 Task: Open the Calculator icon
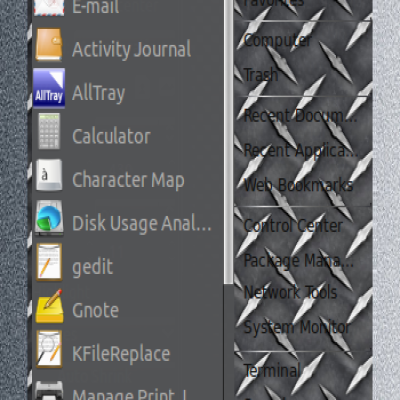click(x=49, y=131)
